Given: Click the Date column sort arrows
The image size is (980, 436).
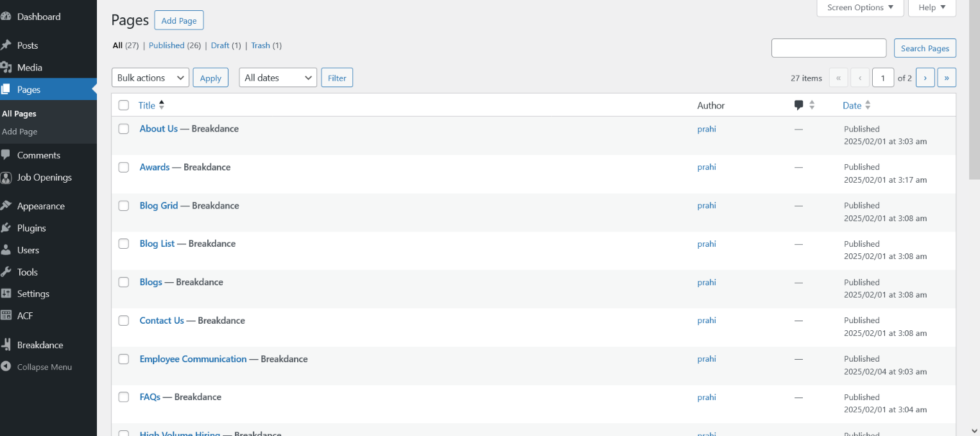Looking at the screenshot, I should [868, 105].
